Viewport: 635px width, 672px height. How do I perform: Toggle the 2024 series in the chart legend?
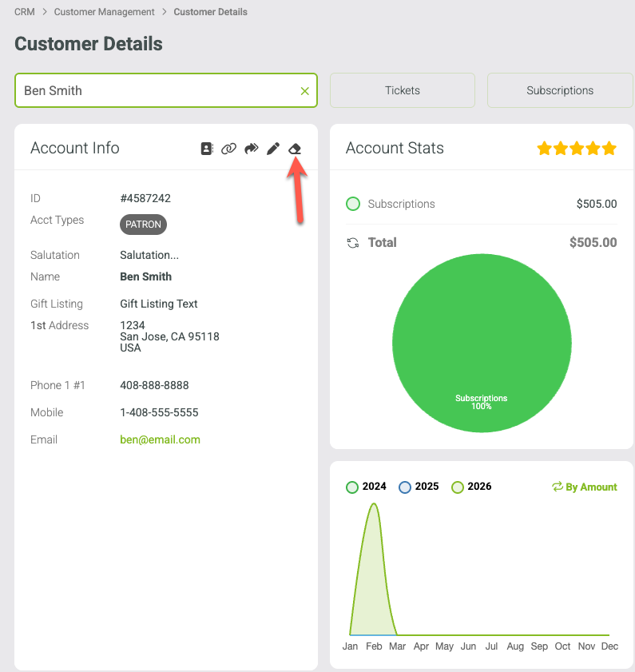(367, 487)
